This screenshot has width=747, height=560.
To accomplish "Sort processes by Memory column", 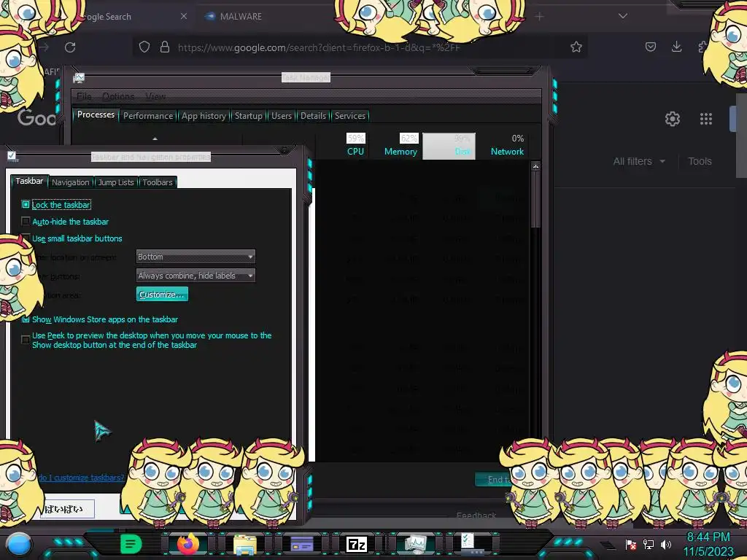I will (400, 145).
